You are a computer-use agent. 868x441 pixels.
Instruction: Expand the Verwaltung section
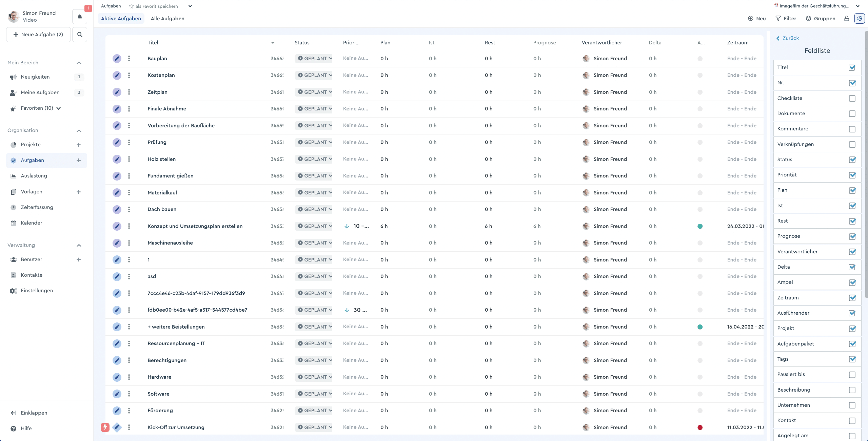[78, 245]
